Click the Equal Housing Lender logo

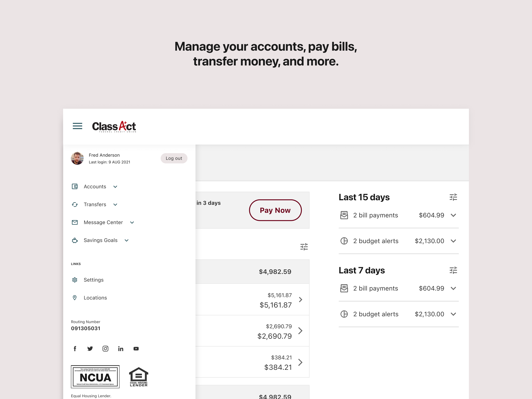pyautogui.click(x=139, y=377)
